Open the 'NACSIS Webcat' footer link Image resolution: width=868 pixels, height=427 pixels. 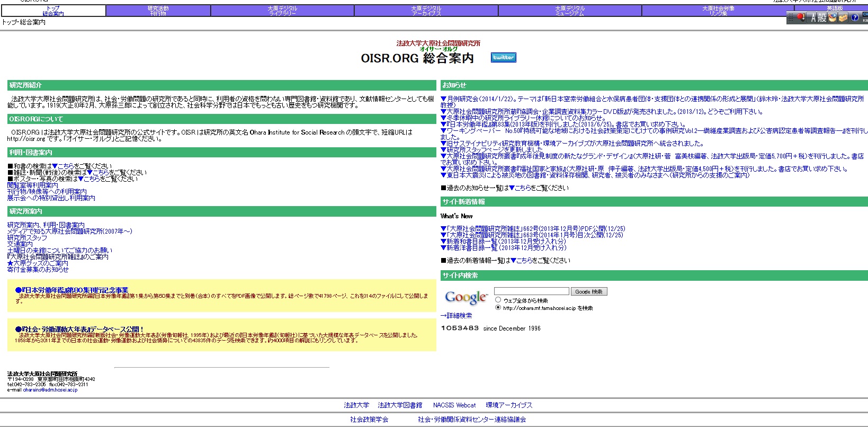[x=454, y=405]
